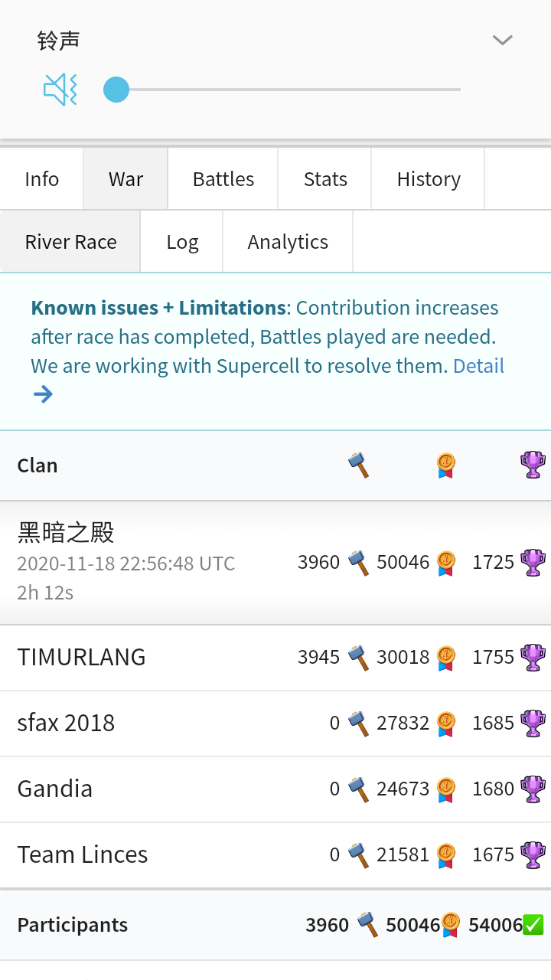
Task: Switch to the Battles tab
Action: pos(223,179)
